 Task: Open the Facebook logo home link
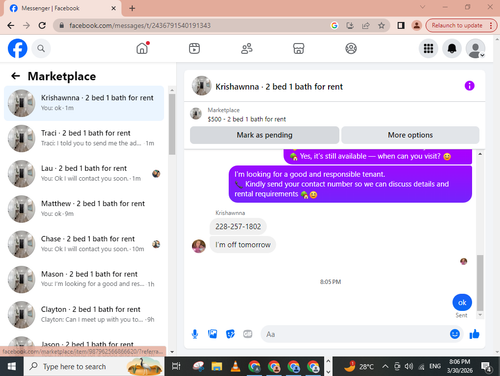tap(17, 49)
